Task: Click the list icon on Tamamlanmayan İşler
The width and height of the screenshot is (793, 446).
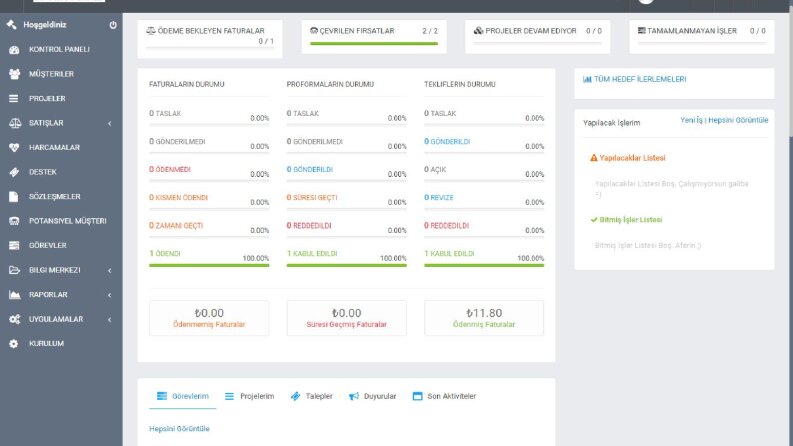Action: pos(641,31)
